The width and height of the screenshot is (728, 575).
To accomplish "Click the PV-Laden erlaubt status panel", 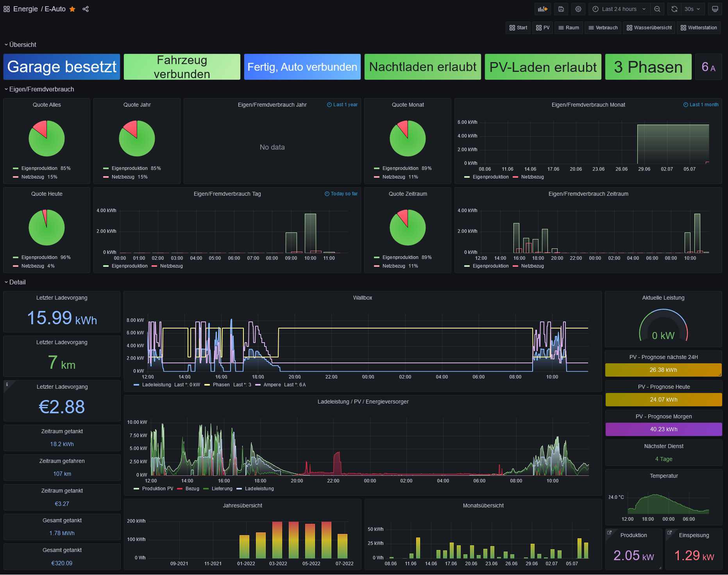I will click(x=543, y=67).
